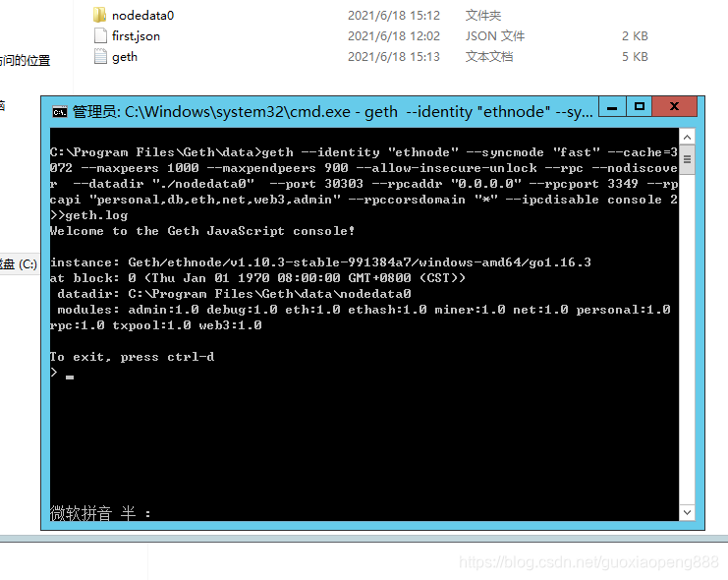
Task: Click the 5 KB size cell
Action: coord(635,57)
